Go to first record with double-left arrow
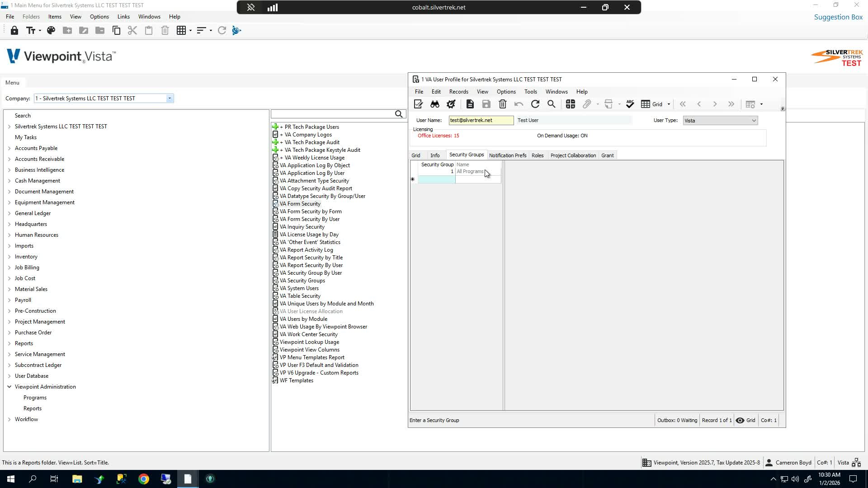 pyautogui.click(x=683, y=104)
